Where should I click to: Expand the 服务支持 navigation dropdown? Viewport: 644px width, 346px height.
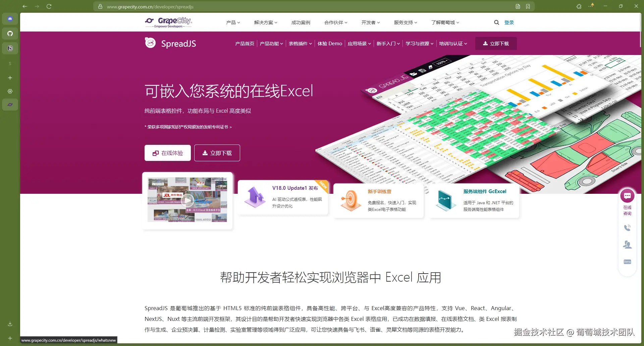pos(405,22)
